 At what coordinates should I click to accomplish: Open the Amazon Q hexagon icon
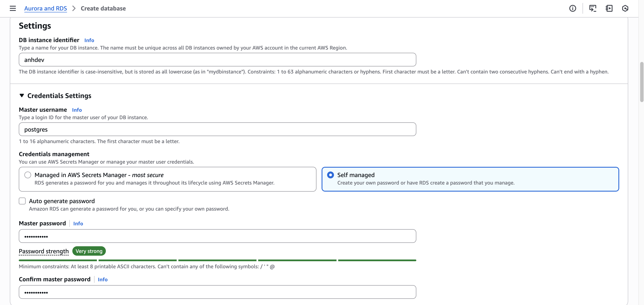pyautogui.click(x=625, y=9)
